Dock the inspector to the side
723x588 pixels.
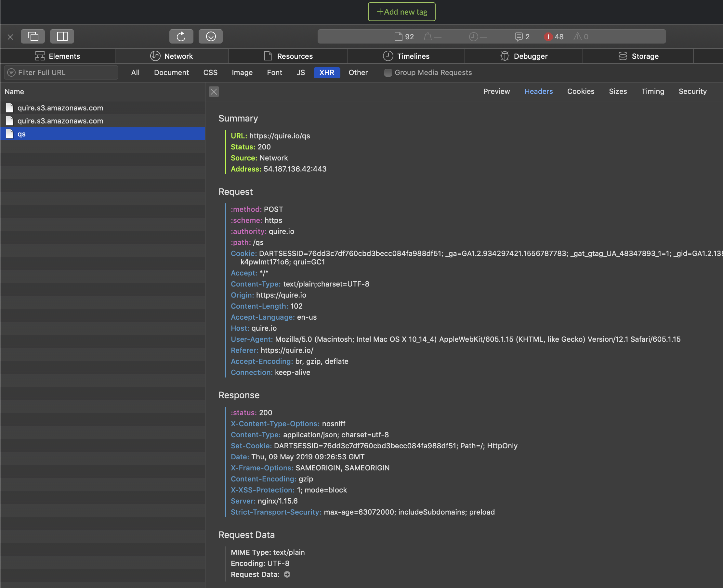click(62, 36)
